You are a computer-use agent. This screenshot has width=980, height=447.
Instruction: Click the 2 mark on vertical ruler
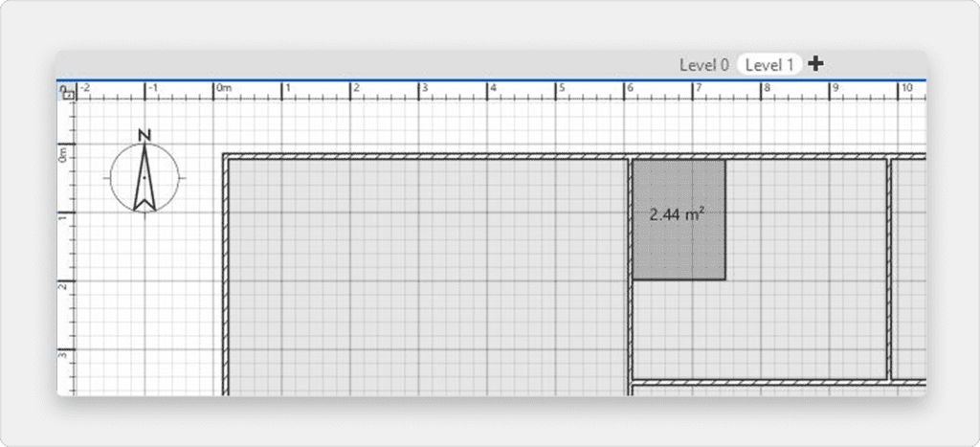tap(64, 286)
